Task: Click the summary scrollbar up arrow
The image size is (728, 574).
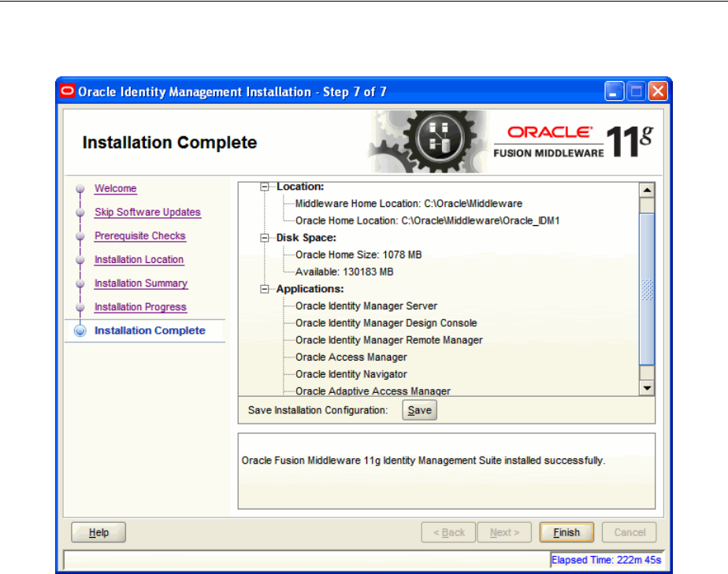Action: coord(647,190)
